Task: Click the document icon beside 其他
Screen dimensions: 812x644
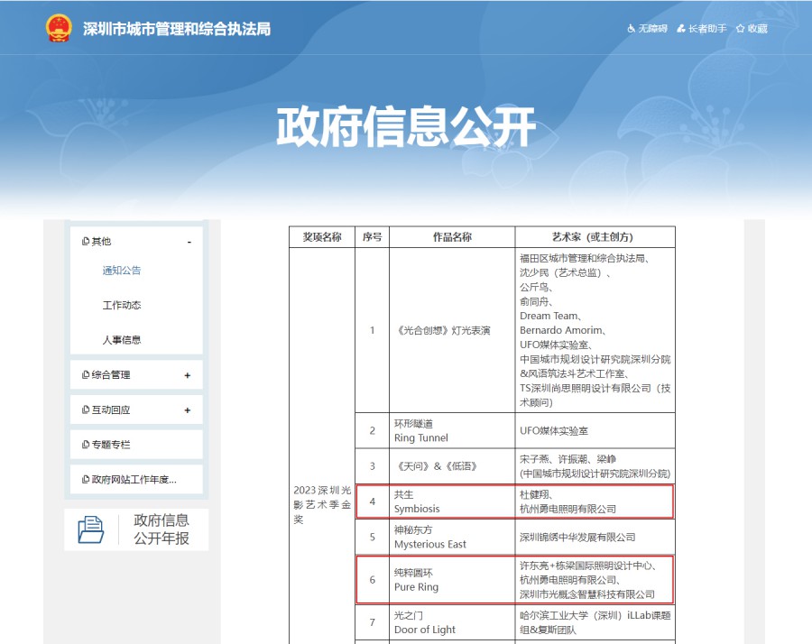Action: click(86, 242)
